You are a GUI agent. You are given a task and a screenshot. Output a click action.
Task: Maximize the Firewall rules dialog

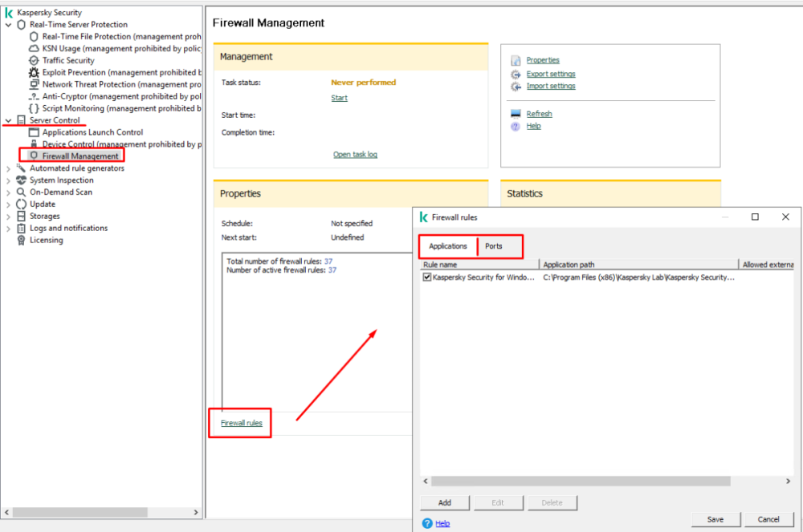click(755, 217)
